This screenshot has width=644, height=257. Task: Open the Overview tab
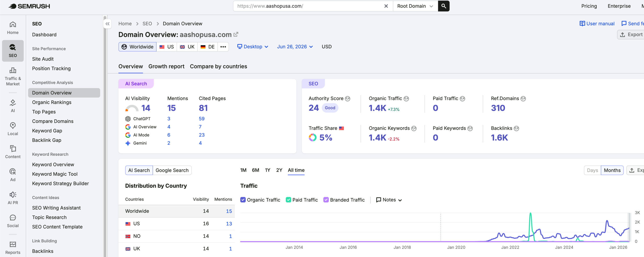pyautogui.click(x=131, y=66)
